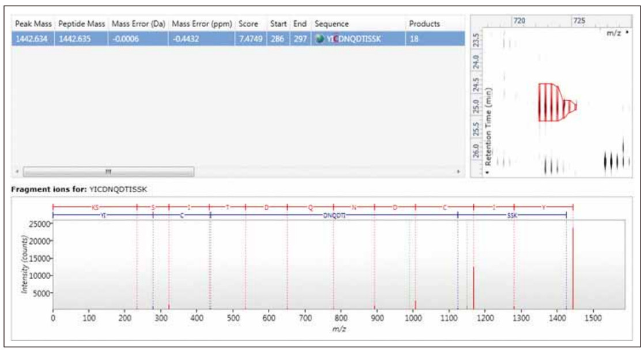Click the small dot next to m/z label
Screen dimensions: 644x350
[x=627, y=33]
